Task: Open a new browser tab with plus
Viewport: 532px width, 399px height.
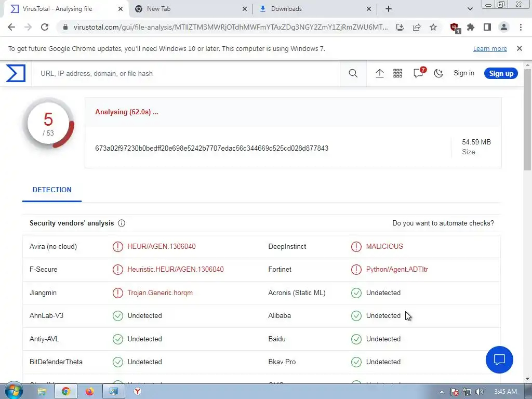Action: pos(389,9)
